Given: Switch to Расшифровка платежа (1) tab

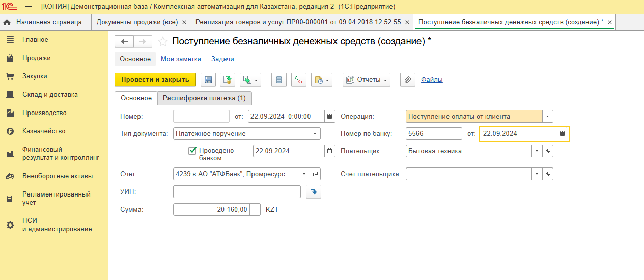Looking at the screenshot, I should click(204, 98).
